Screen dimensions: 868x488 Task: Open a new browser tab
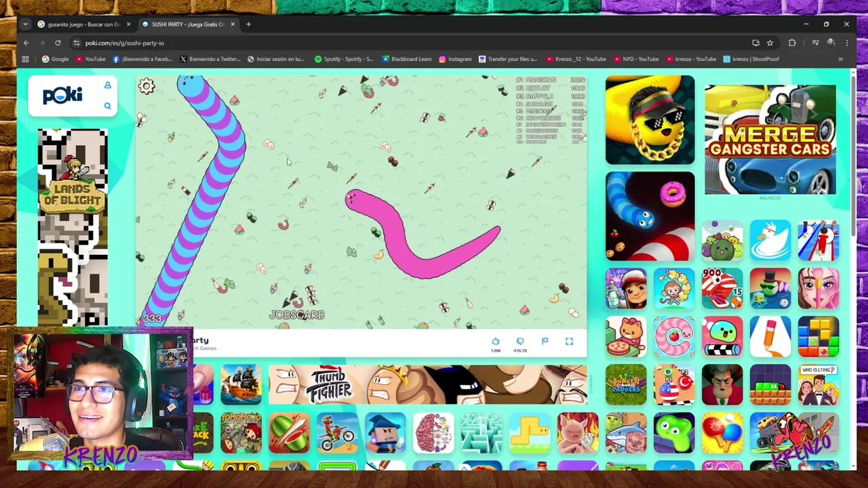point(248,24)
